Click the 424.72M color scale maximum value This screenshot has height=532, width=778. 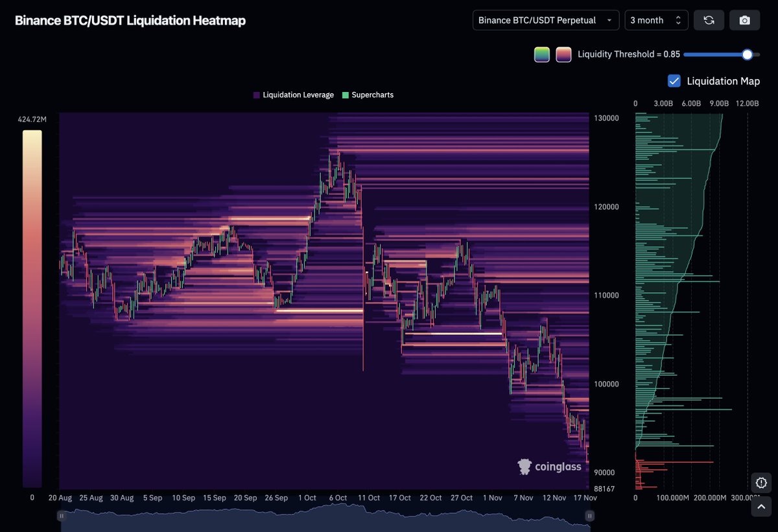tap(32, 119)
